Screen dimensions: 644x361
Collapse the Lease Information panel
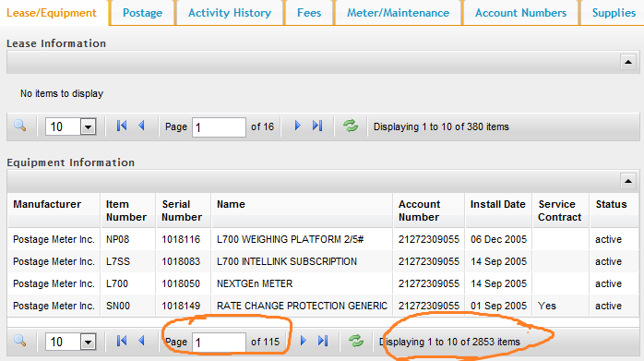click(x=628, y=62)
